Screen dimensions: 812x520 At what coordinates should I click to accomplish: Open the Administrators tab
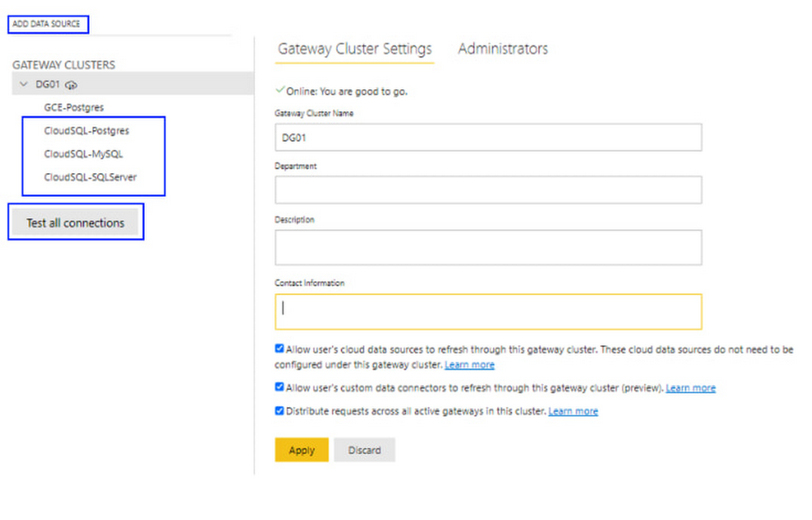[503, 49]
